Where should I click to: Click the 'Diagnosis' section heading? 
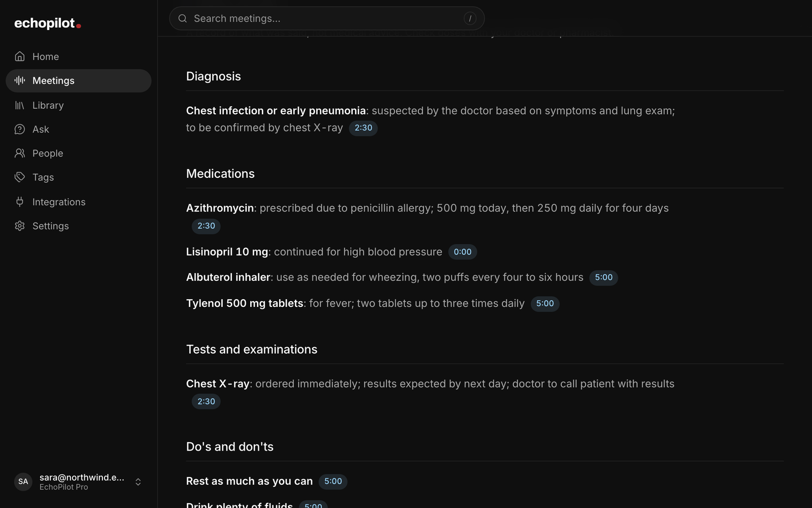(x=214, y=76)
